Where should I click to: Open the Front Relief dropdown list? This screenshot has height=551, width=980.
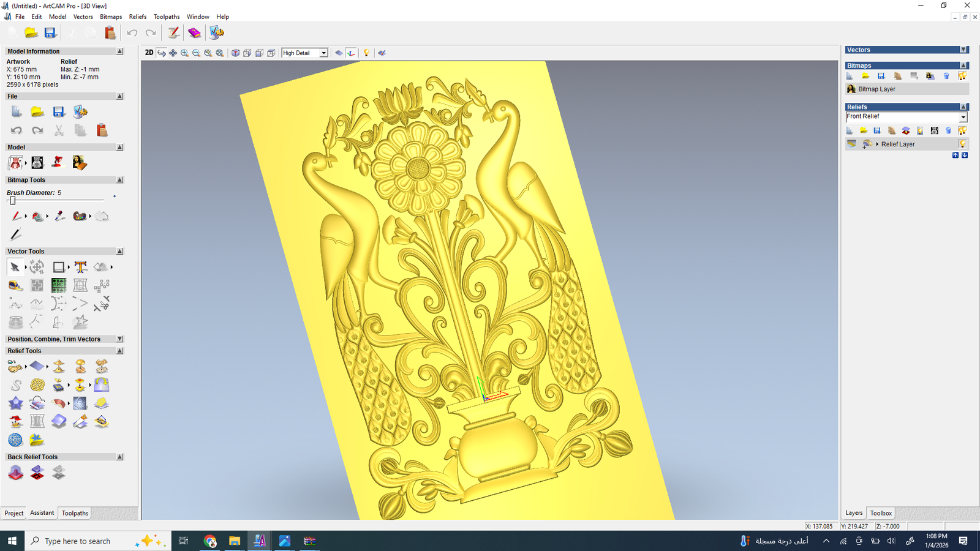[963, 117]
